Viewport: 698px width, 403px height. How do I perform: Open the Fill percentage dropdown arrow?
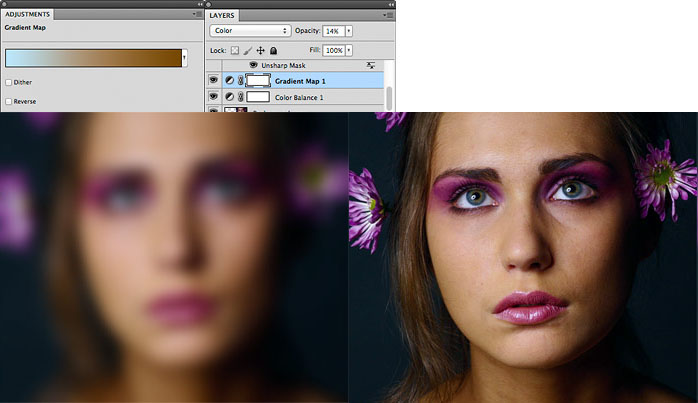pyautogui.click(x=349, y=50)
